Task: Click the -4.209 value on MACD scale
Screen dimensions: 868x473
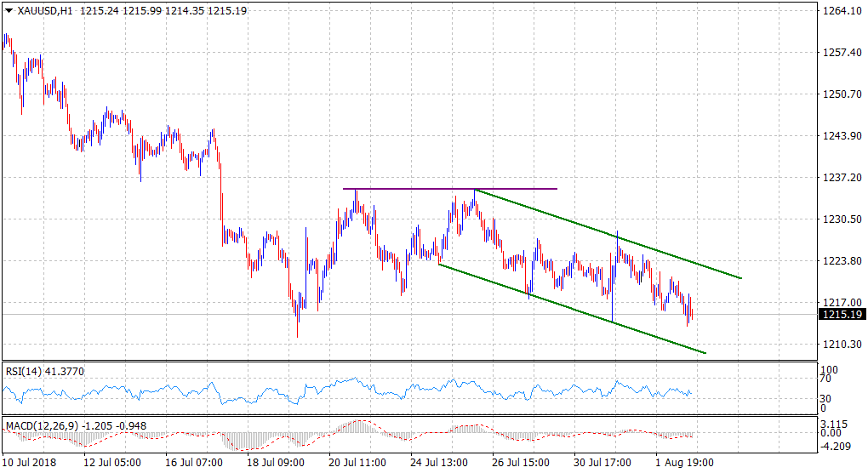Action: tap(837, 445)
